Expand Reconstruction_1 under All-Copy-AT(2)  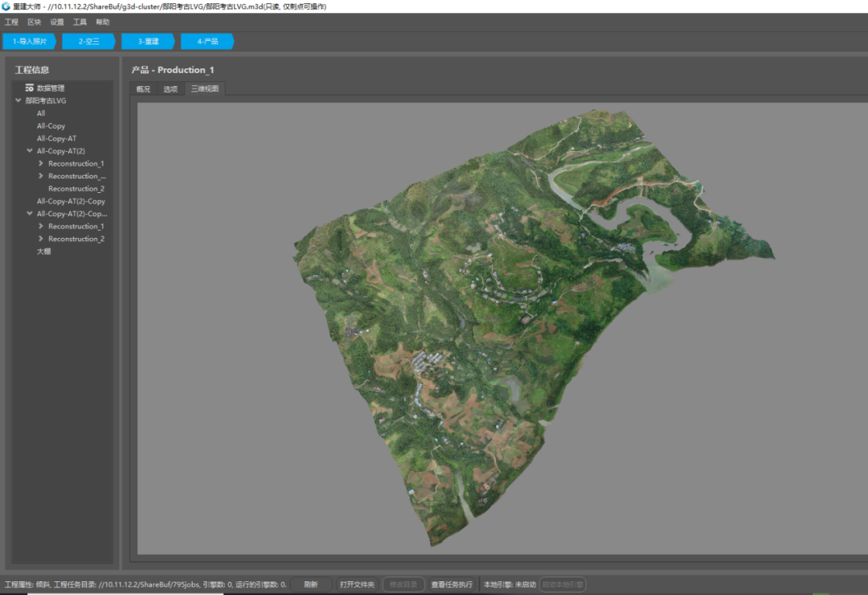[41, 163]
